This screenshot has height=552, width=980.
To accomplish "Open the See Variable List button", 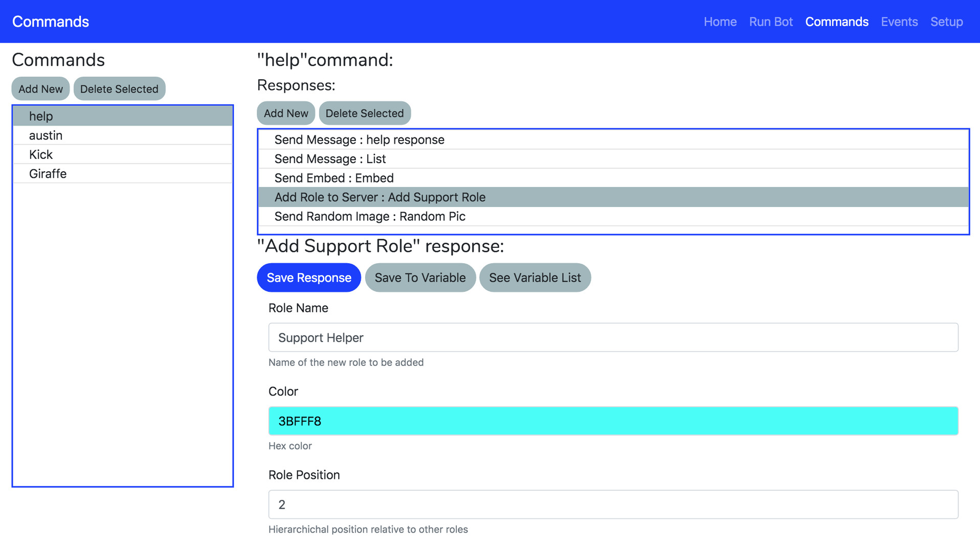I will [534, 278].
